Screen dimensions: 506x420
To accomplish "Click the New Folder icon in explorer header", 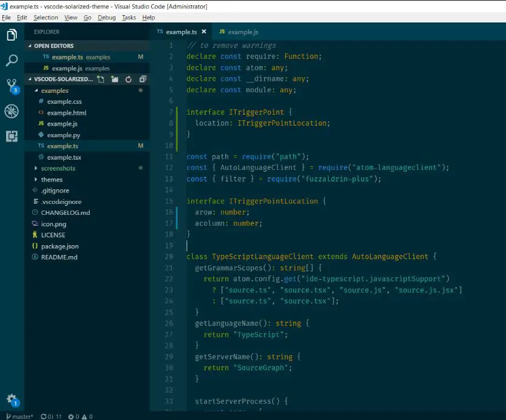I will 115,79.
